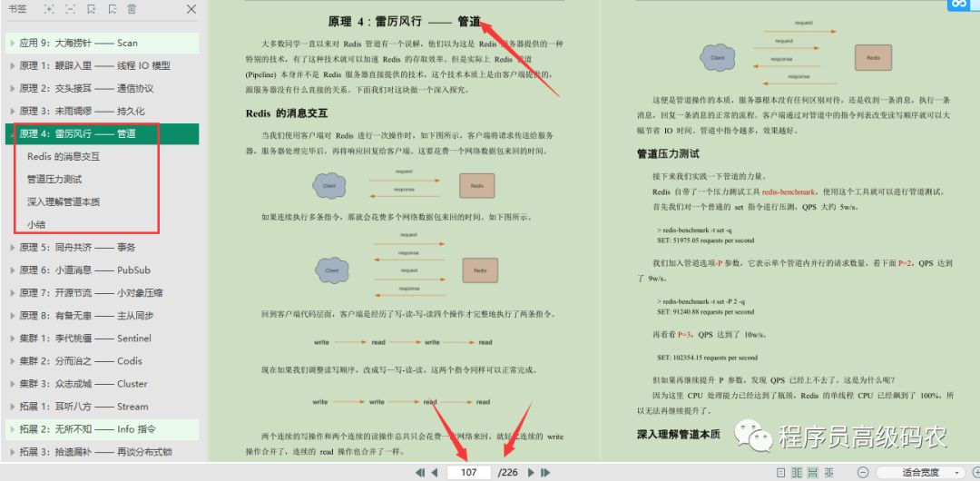Click the 管道压力测试 heading on right page
This screenshot has height=481, width=980.
click(x=668, y=153)
